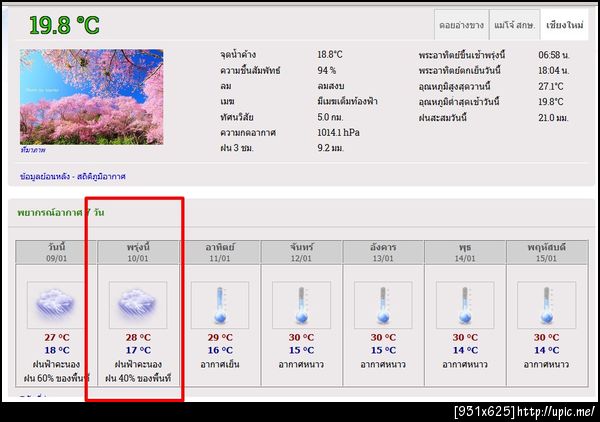Follow the ที่มาภาพ image source link
600x422 pixels.
33,150
